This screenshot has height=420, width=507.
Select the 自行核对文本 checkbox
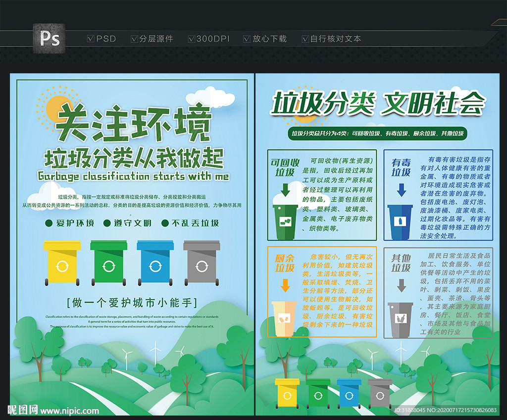305,39
